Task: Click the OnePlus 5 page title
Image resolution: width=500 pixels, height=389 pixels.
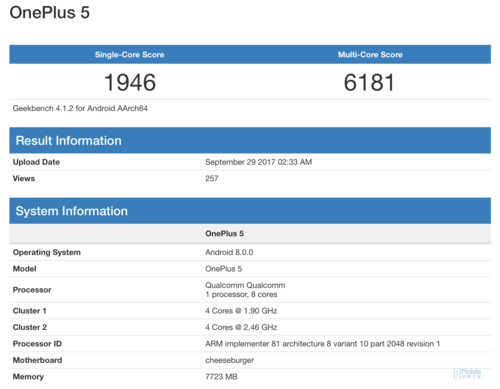Action: click(x=50, y=13)
